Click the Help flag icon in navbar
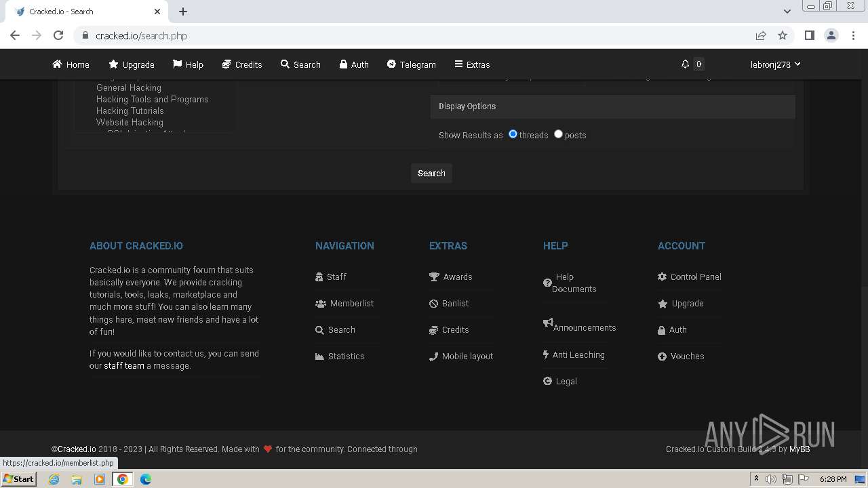Screen dimensions: 868x488 pos(178,64)
